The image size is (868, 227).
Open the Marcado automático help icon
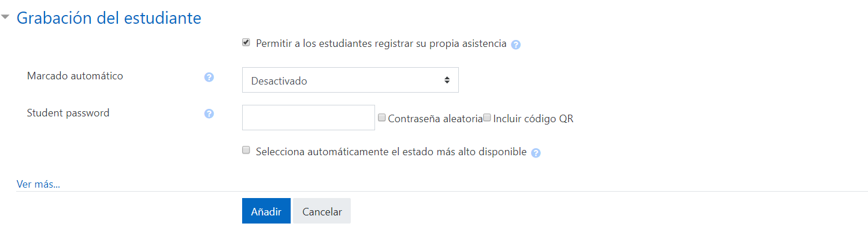tap(209, 77)
